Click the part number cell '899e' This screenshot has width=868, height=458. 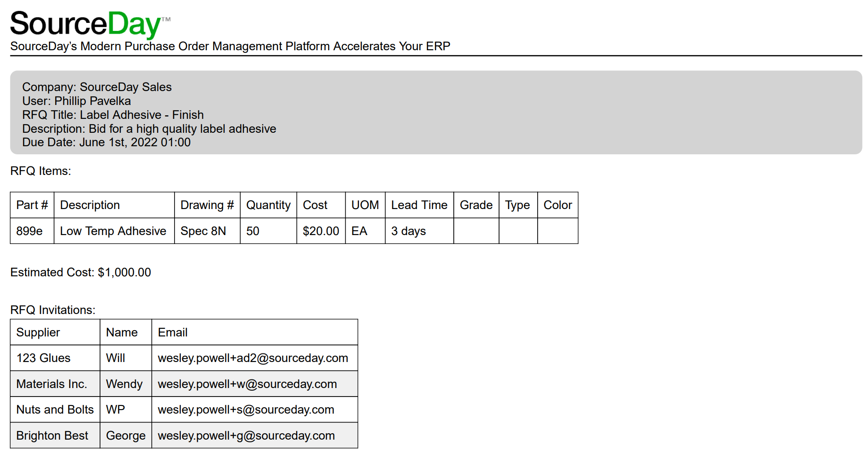click(x=32, y=231)
